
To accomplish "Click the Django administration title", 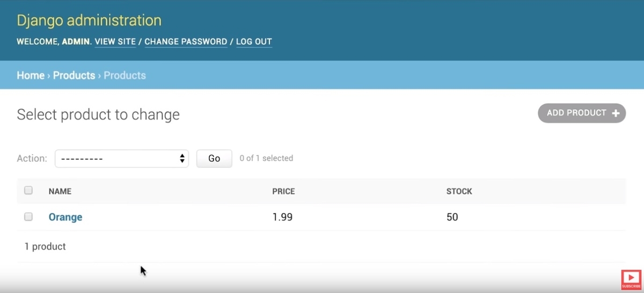I will [89, 20].
